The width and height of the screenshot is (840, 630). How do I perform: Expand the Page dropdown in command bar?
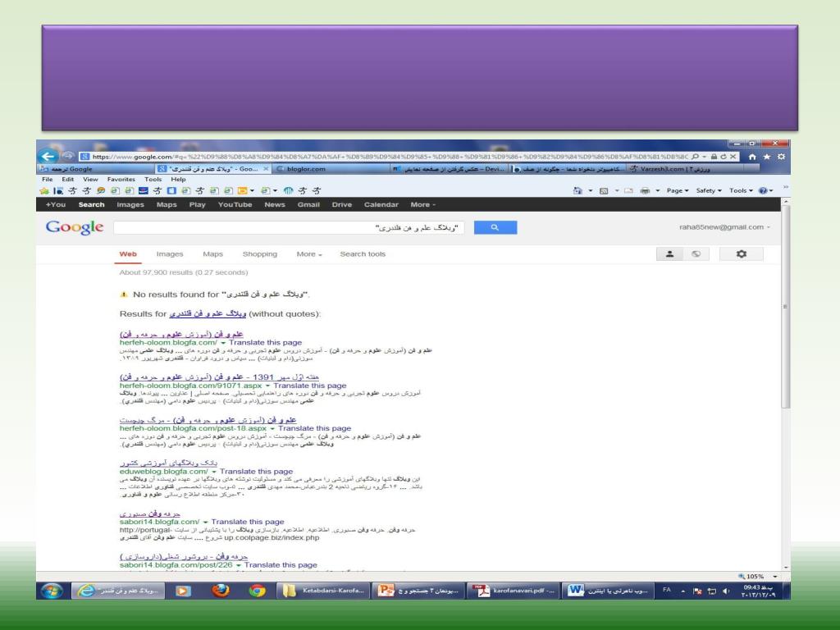click(677, 190)
